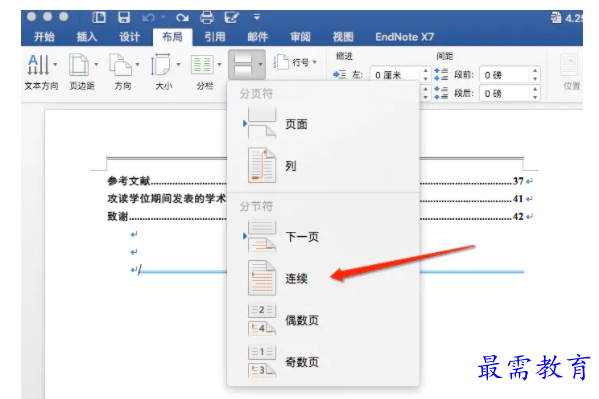Viewport: 599px width, 399px height.
Task: Click the Undo arrow icon
Action: point(148,18)
